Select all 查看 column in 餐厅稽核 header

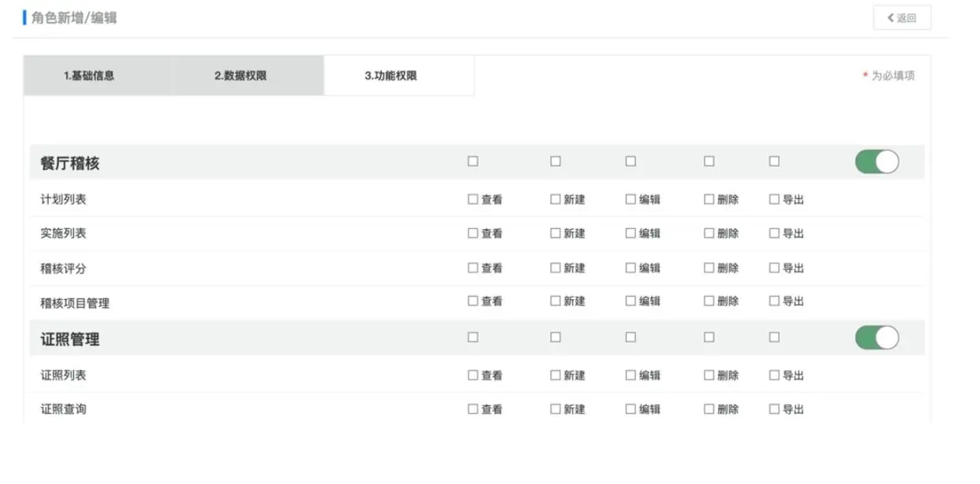pos(473,161)
